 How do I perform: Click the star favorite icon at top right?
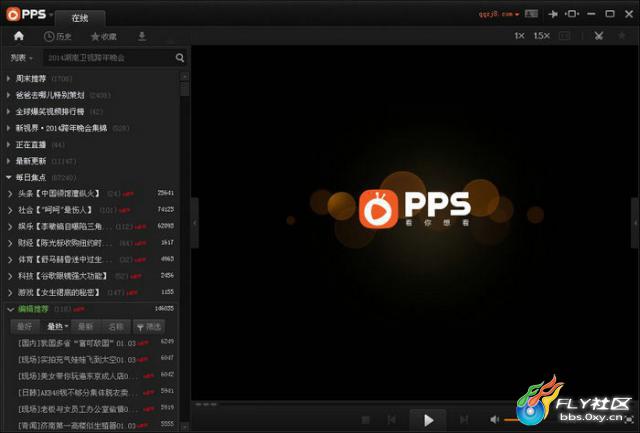622,36
